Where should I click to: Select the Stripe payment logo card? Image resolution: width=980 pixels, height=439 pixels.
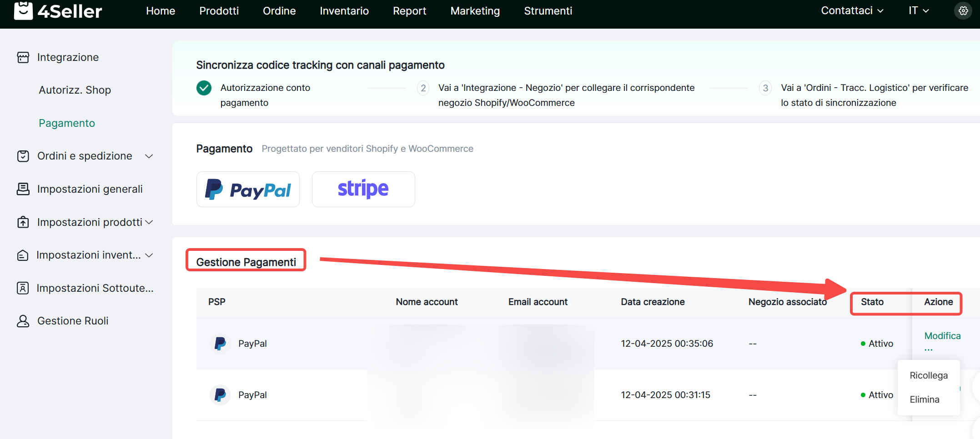(363, 190)
